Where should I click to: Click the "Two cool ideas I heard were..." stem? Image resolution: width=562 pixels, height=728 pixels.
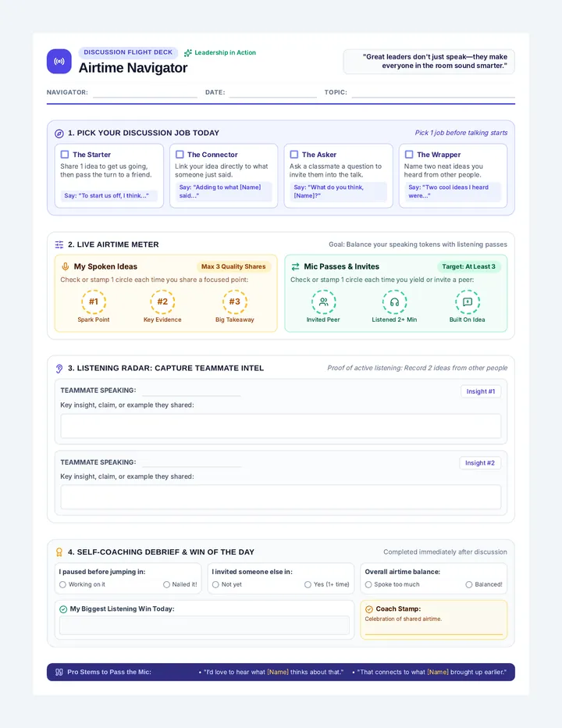[453, 191]
